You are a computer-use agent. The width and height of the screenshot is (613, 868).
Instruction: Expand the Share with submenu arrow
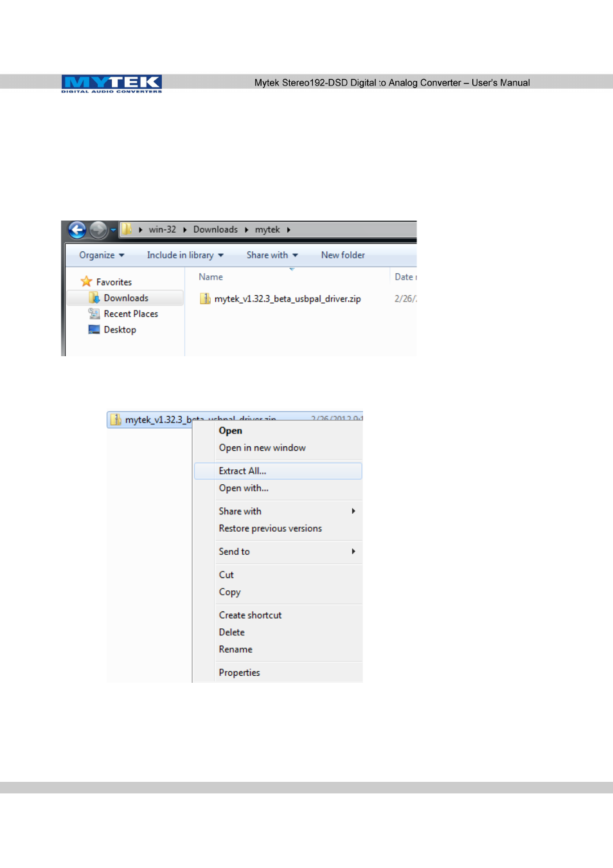click(x=353, y=511)
